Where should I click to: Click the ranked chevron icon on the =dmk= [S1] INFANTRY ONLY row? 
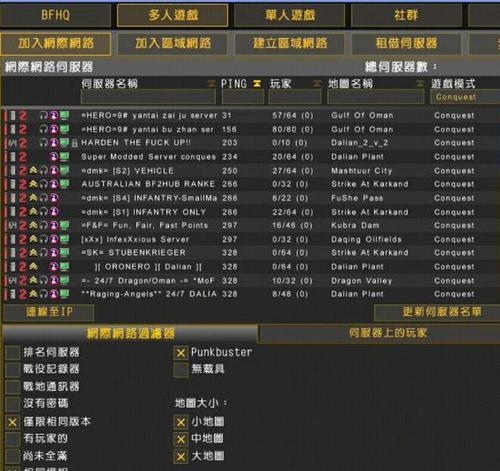(x=33, y=212)
